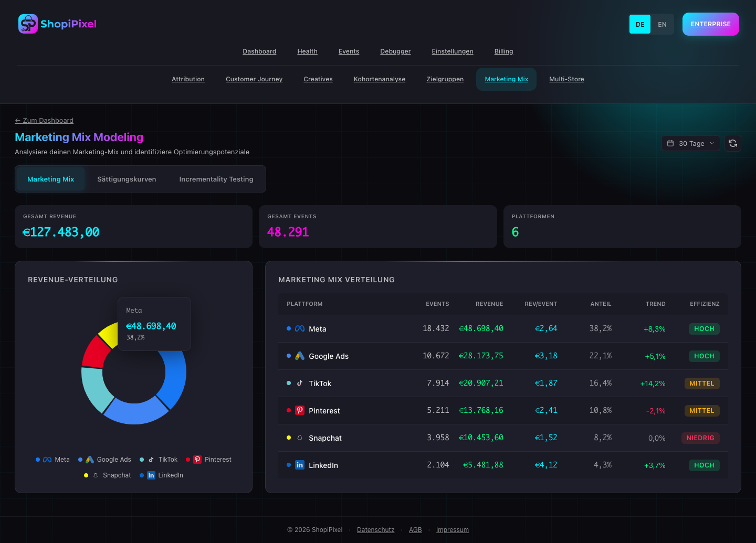Click the Pinterest icon in table row
The image size is (756, 543).
click(x=300, y=411)
